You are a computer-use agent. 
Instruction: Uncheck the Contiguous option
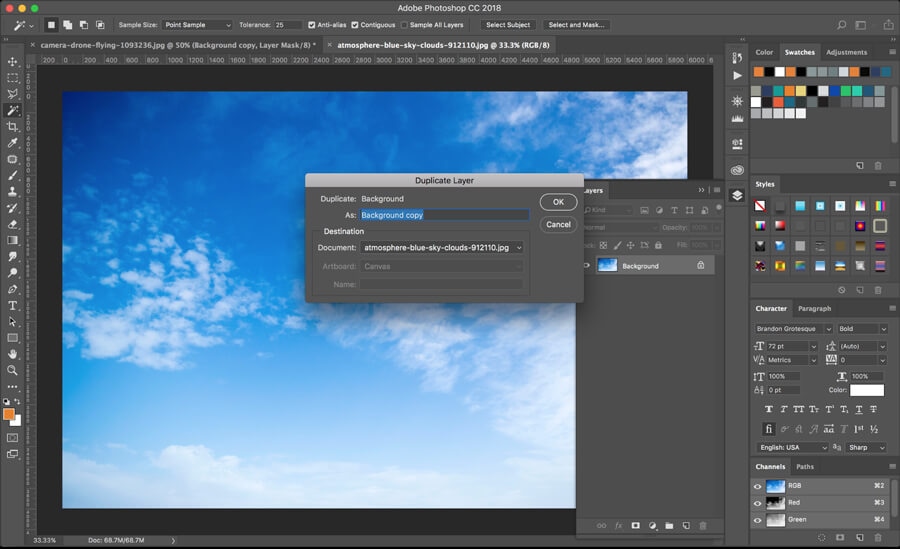click(356, 25)
